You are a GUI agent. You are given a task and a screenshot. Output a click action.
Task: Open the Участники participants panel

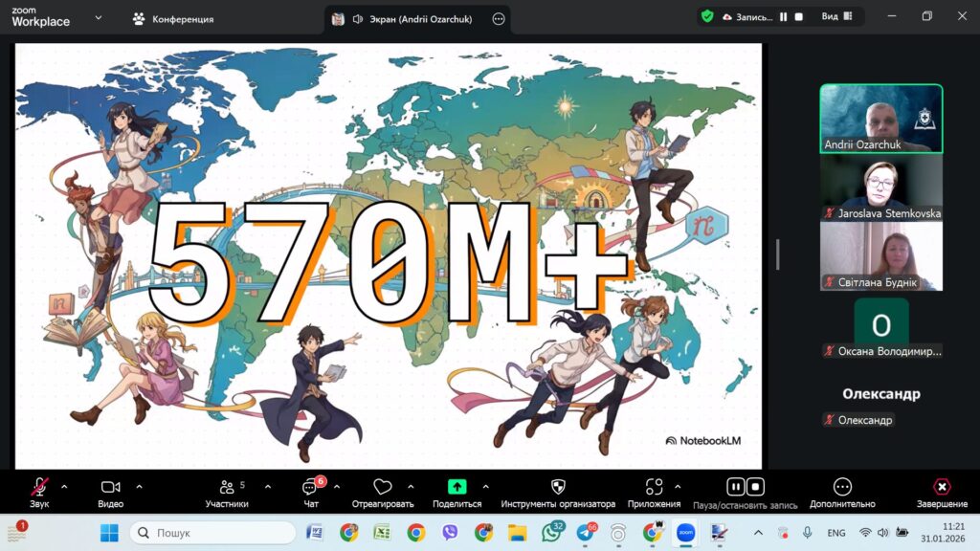pyautogui.click(x=227, y=487)
